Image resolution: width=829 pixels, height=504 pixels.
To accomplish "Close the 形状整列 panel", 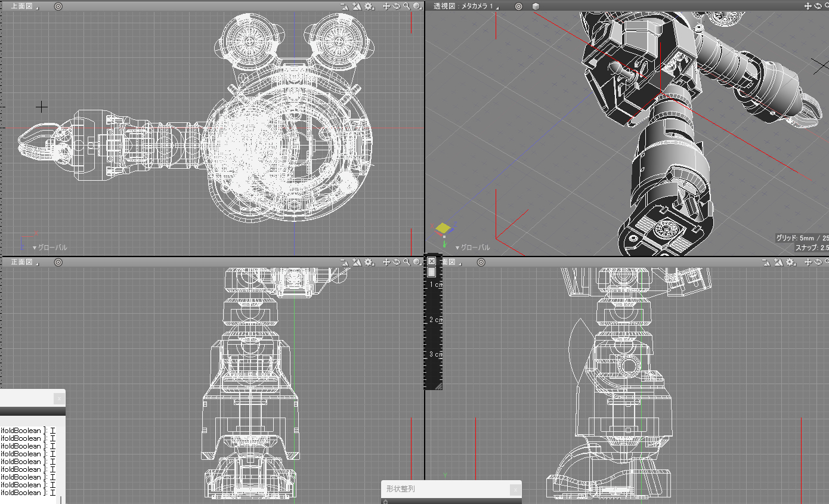I will tap(515, 489).
